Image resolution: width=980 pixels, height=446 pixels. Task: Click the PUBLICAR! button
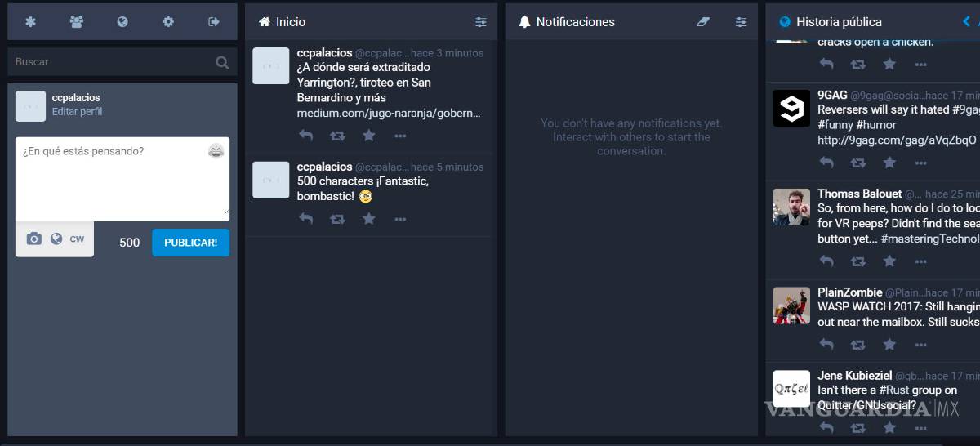pyautogui.click(x=190, y=243)
